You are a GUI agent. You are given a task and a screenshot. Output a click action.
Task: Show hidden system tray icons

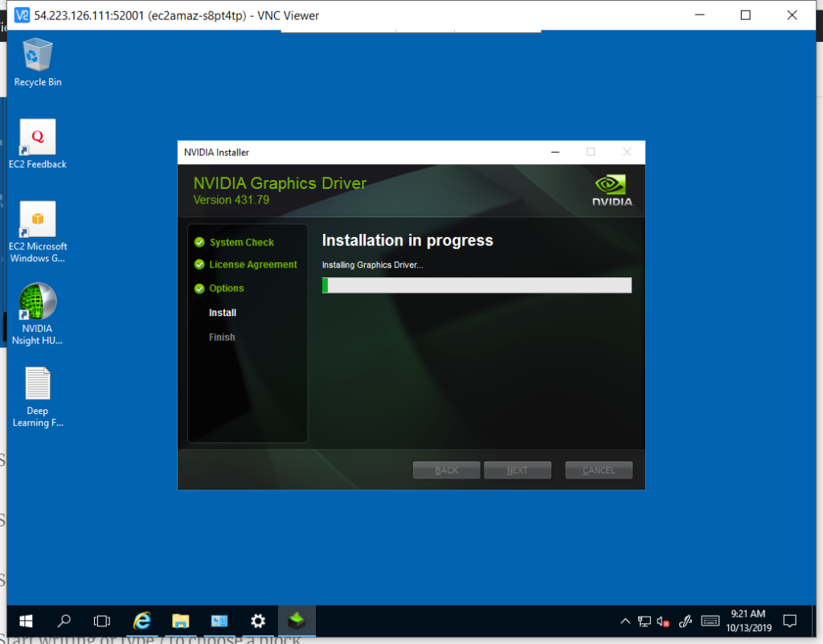[625, 621]
